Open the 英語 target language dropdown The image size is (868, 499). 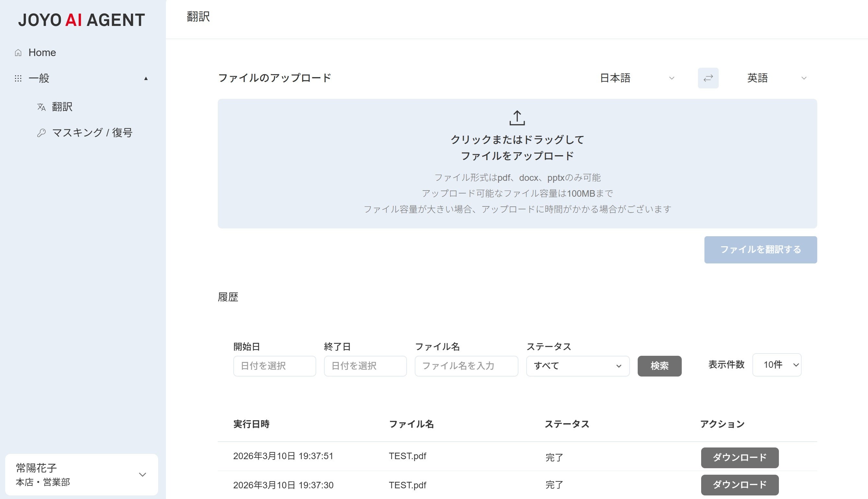point(776,78)
